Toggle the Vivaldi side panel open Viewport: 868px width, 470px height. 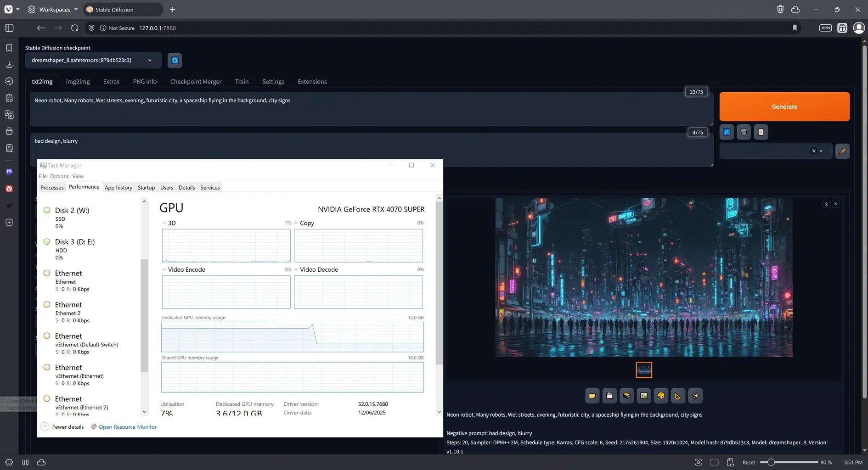pyautogui.click(x=9, y=28)
